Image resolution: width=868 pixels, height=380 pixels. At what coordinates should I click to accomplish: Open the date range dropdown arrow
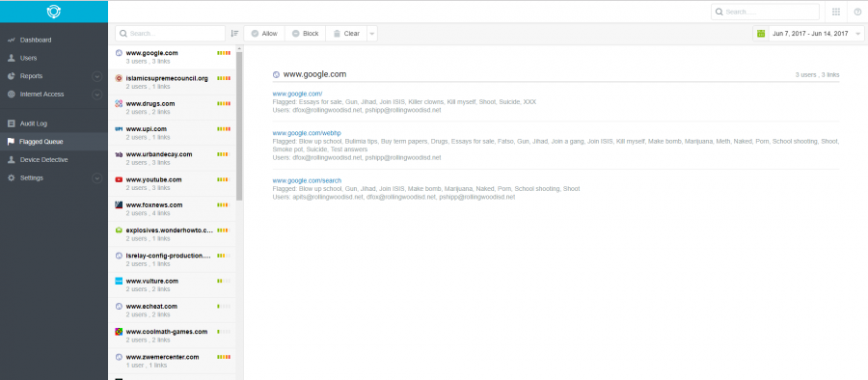point(858,34)
